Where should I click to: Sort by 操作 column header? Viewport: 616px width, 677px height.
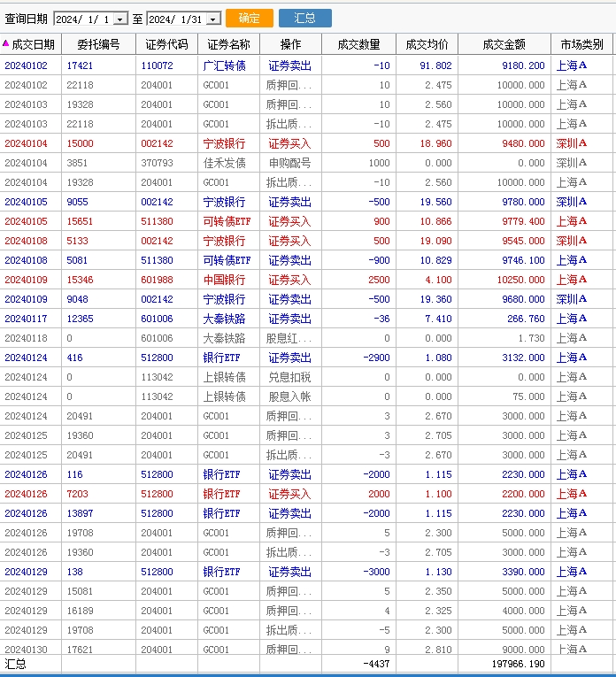point(290,44)
